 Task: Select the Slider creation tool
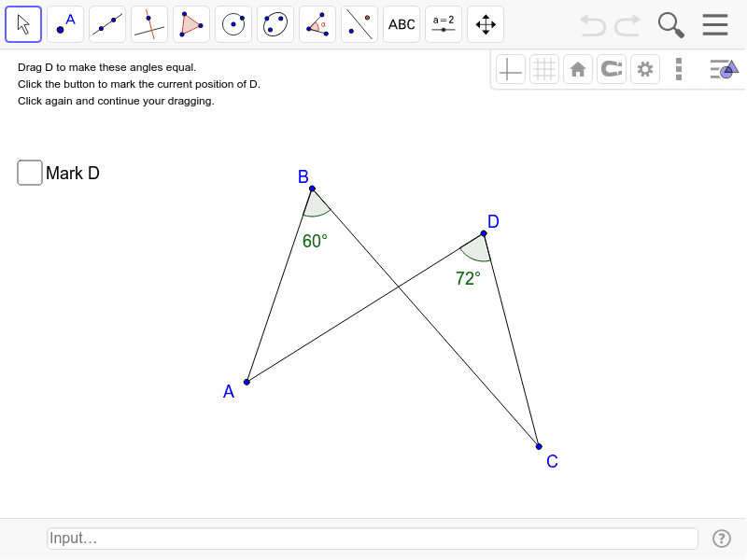[443, 24]
